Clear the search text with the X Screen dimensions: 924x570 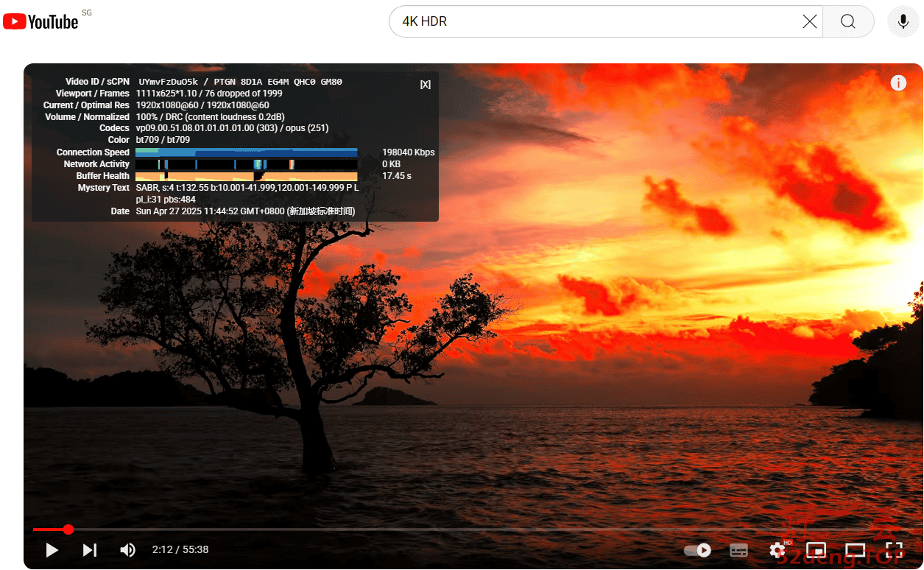pos(809,21)
